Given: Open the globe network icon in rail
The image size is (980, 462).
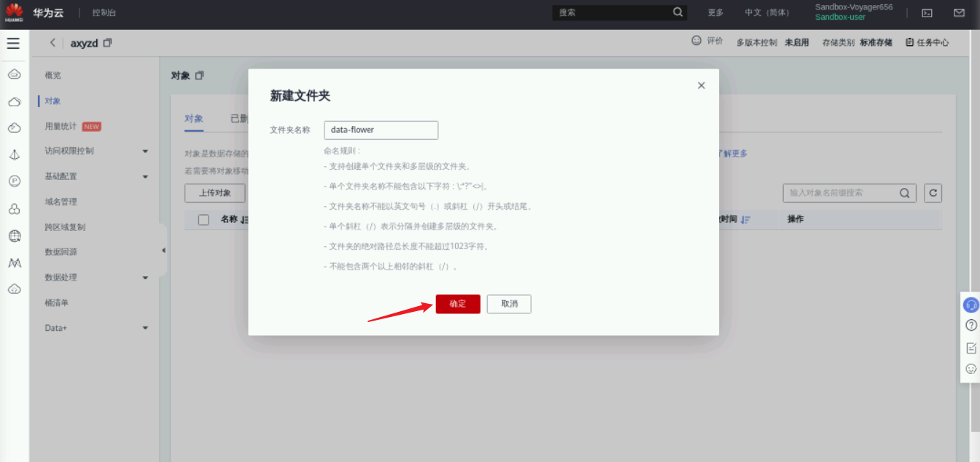Looking at the screenshot, I should pos(14,236).
